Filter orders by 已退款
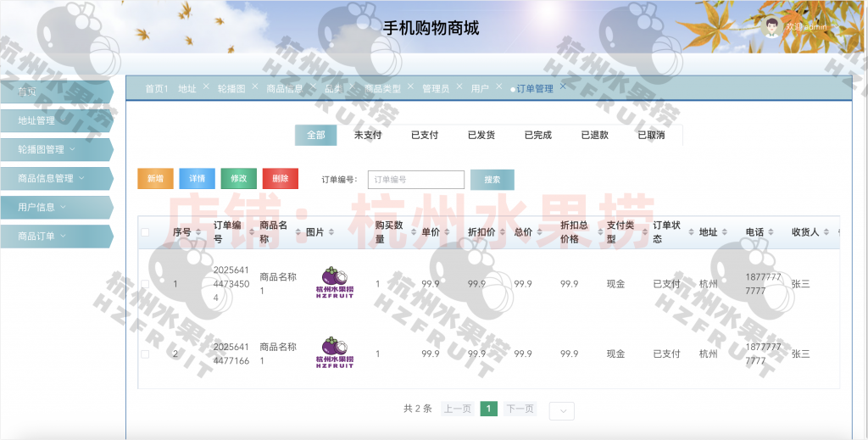Viewport: 868px width, 440px height. pos(594,135)
